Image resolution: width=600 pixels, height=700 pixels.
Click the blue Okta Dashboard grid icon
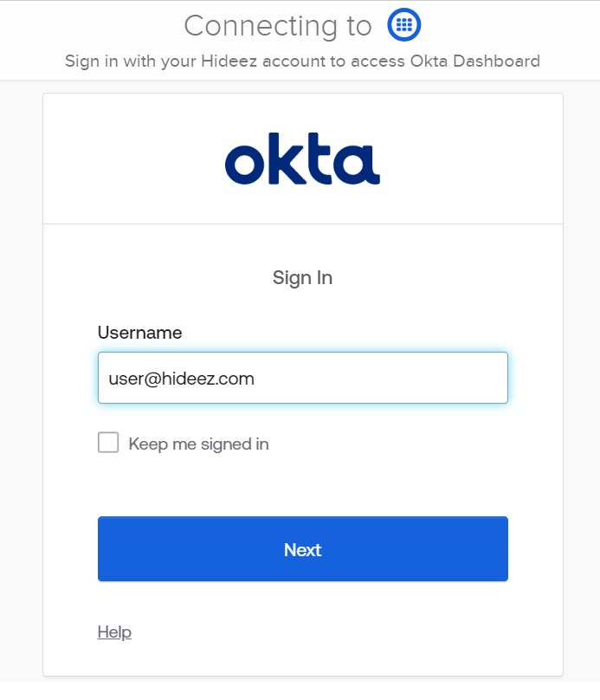pyautogui.click(x=403, y=25)
